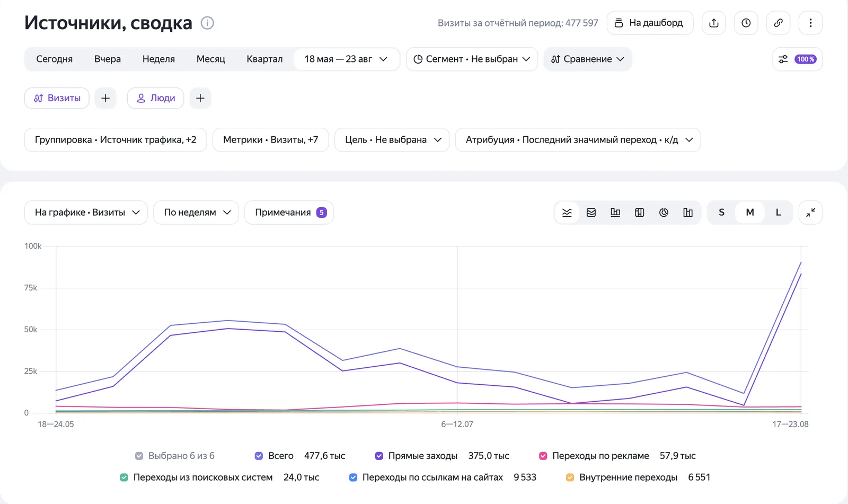
Task: Switch to the pie chart icon
Action: [x=664, y=213]
